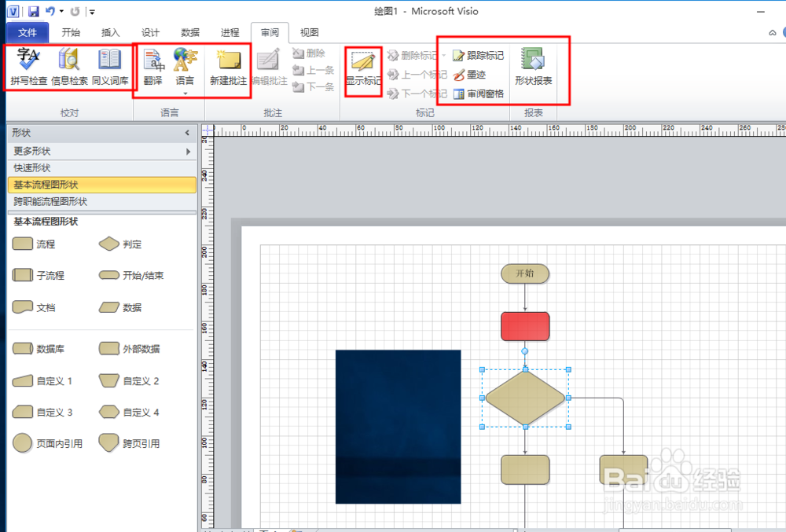The width and height of the screenshot is (786, 532).
Task: Select the 自定义 1 shape
Action: pos(42,380)
